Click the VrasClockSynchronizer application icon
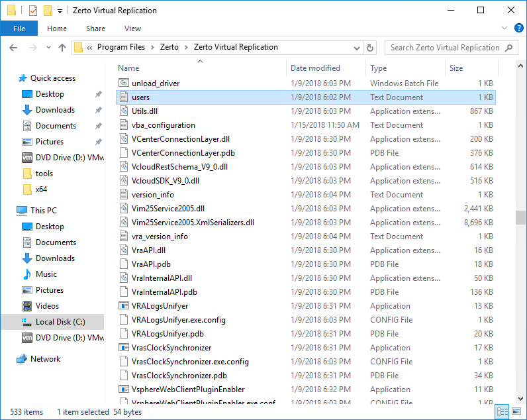The height and width of the screenshot is (420, 527). 124,347
